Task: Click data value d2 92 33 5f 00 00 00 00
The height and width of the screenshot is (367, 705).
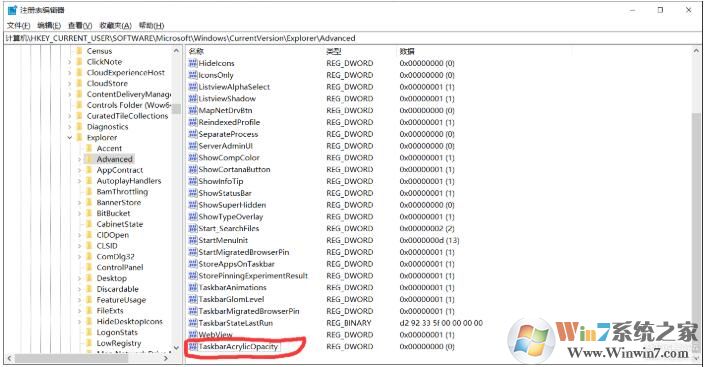Action: pos(441,323)
